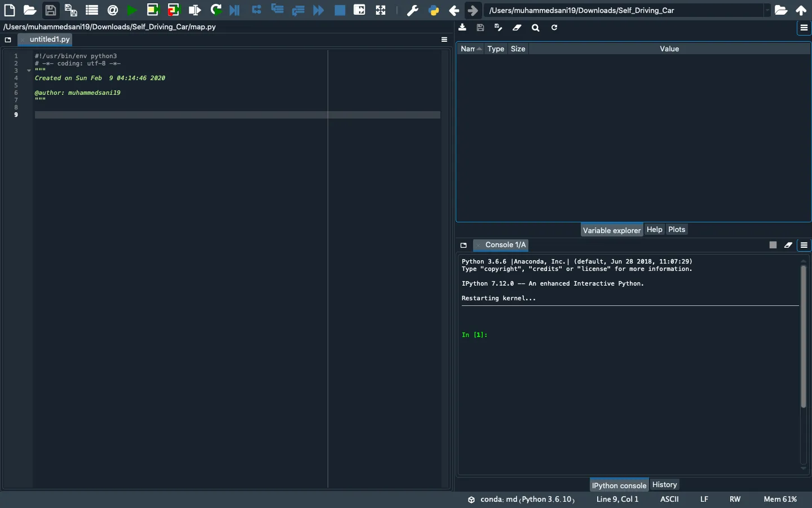Switch to the IPython console tab
The image size is (812, 508).
619,485
